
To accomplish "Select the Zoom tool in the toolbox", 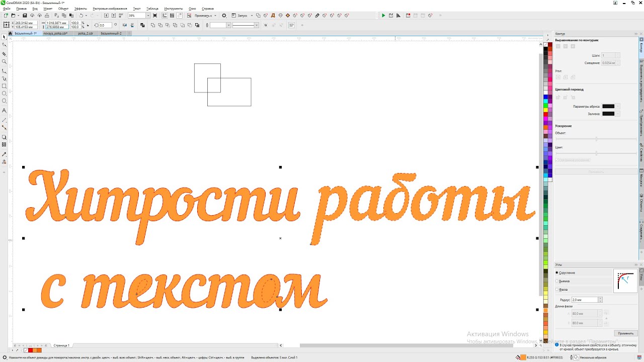I will (x=5, y=62).
